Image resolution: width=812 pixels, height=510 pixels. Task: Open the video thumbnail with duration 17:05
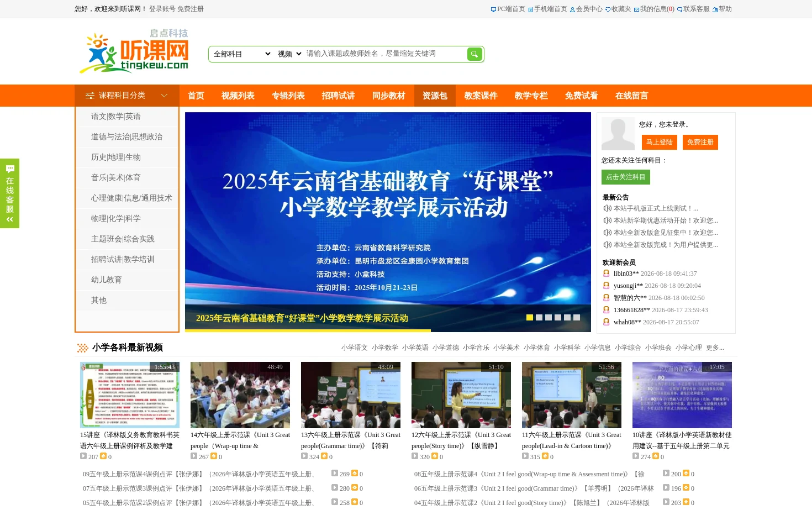click(682, 395)
